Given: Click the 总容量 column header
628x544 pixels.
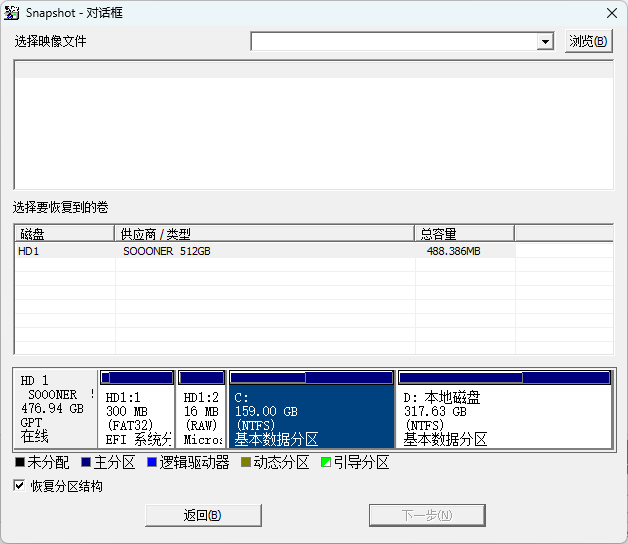Looking at the screenshot, I should (464, 233).
